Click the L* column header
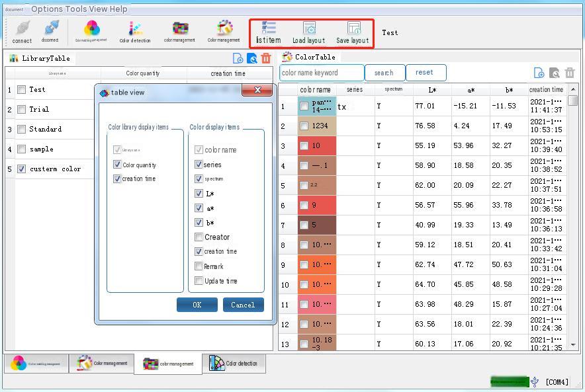 pos(432,90)
